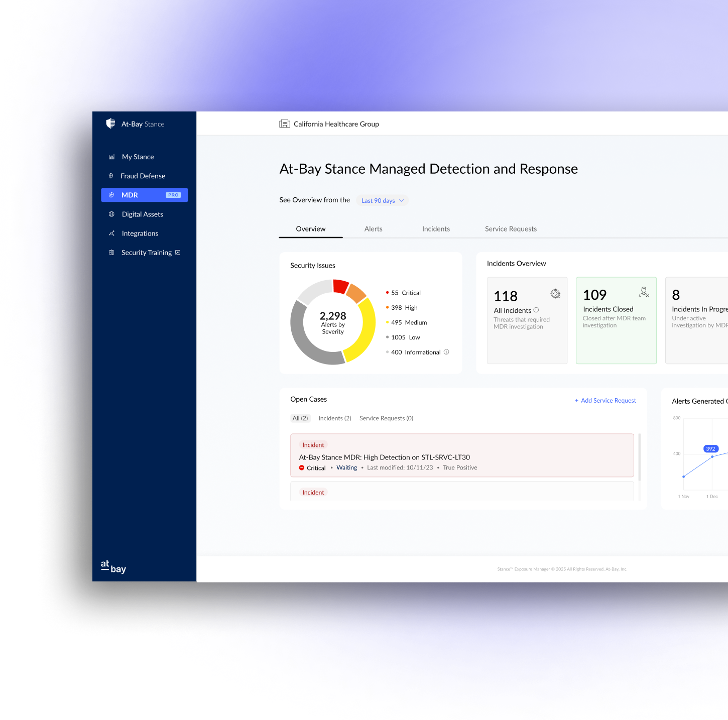Viewport: 728px width, 720px height.
Task: Click the Informational severity info icon
Action: (x=446, y=352)
